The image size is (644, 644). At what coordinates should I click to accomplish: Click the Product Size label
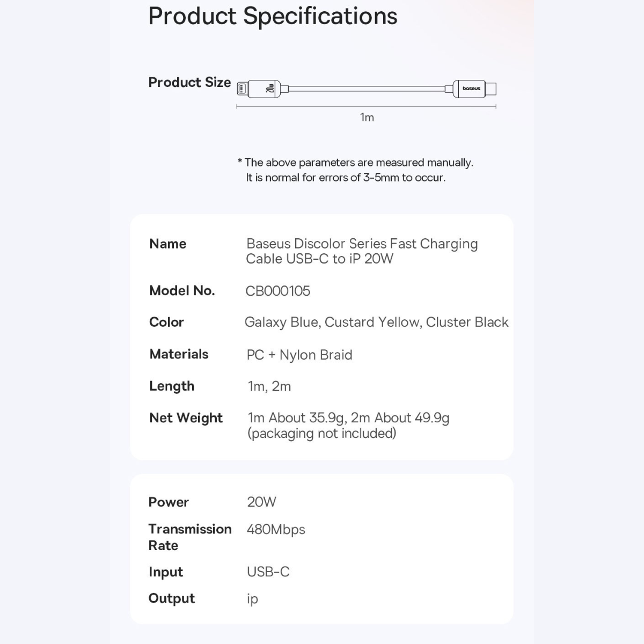pyautogui.click(x=189, y=83)
